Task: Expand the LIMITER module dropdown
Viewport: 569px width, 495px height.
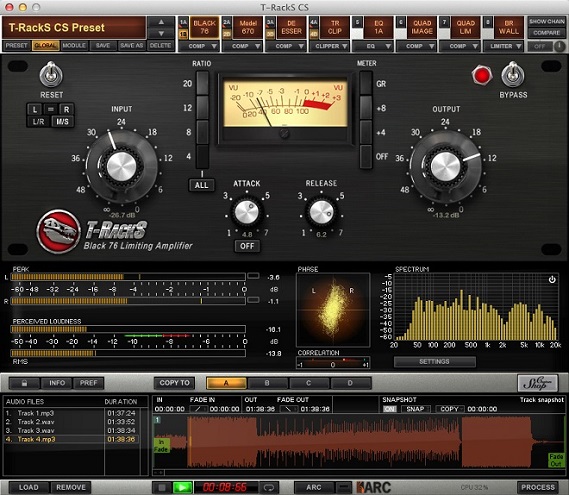Action: pyautogui.click(x=505, y=46)
